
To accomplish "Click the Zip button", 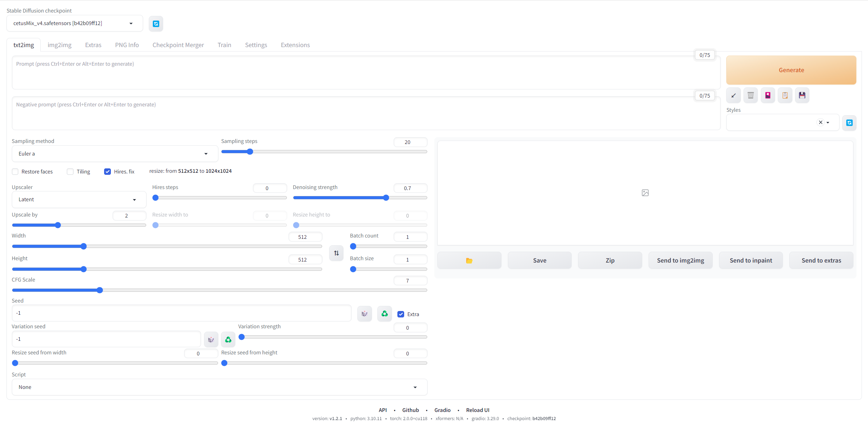I will [x=610, y=261].
